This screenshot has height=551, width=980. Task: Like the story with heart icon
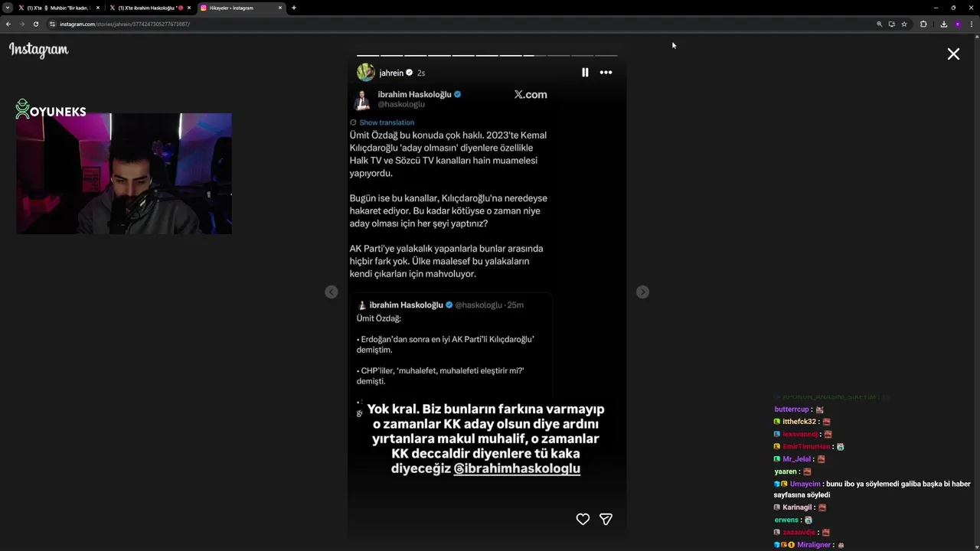point(583,520)
